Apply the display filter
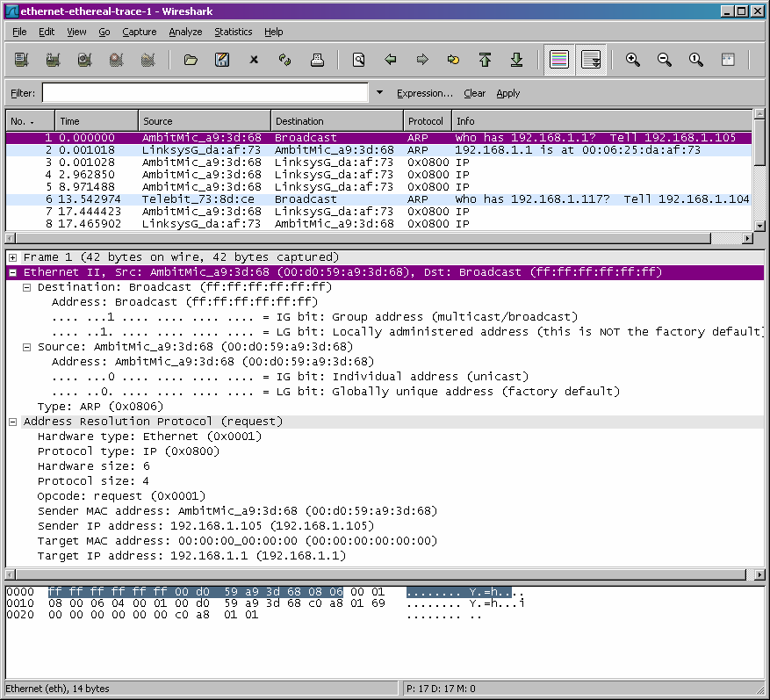The image size is (770, 700). click(x=507, y=93)
